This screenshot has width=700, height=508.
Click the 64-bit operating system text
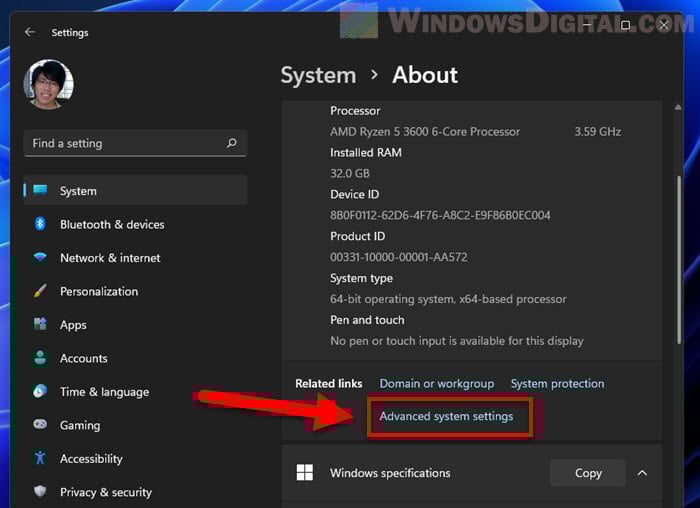pos(448,299)
